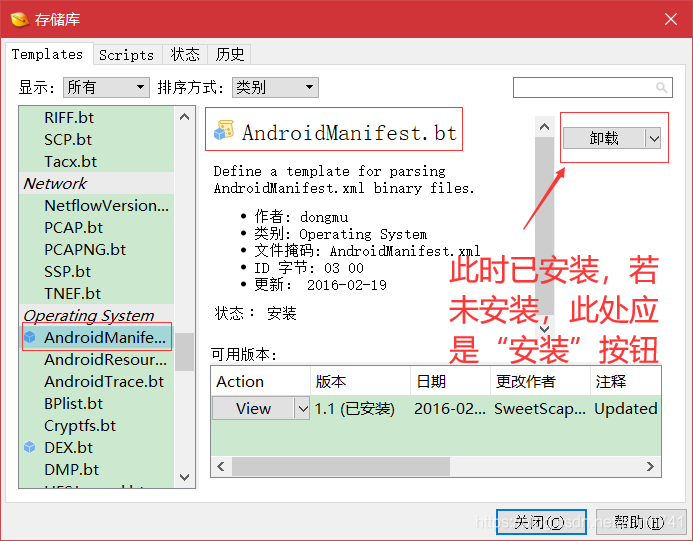Click the 类别: Operating System line
This screenshot has height=541, width=693.
[x=340, y=234]
